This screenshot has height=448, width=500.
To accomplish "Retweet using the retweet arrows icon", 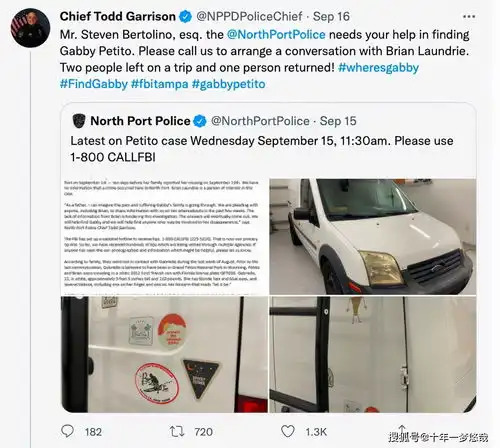I will click(x=177, y=432).
